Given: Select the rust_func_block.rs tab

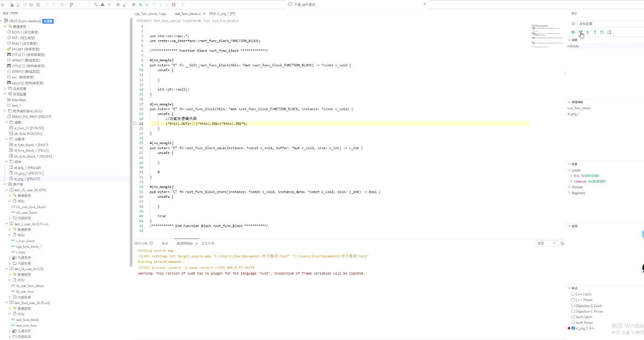Looking at the screenshot, I should pos(188,14).
